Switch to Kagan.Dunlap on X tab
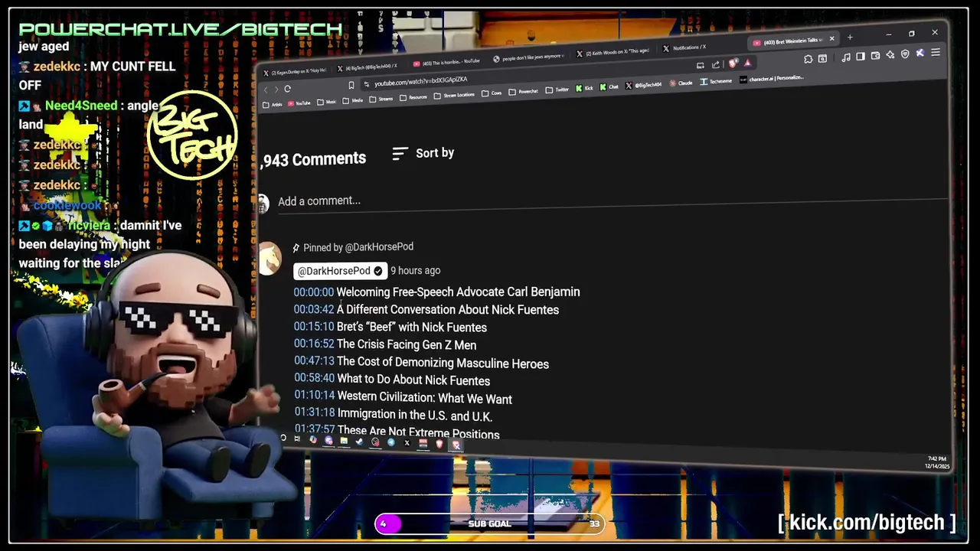Image resolution: width=980 pixels, height=551 pixels. pyautogui.click(x=296, y=73)
